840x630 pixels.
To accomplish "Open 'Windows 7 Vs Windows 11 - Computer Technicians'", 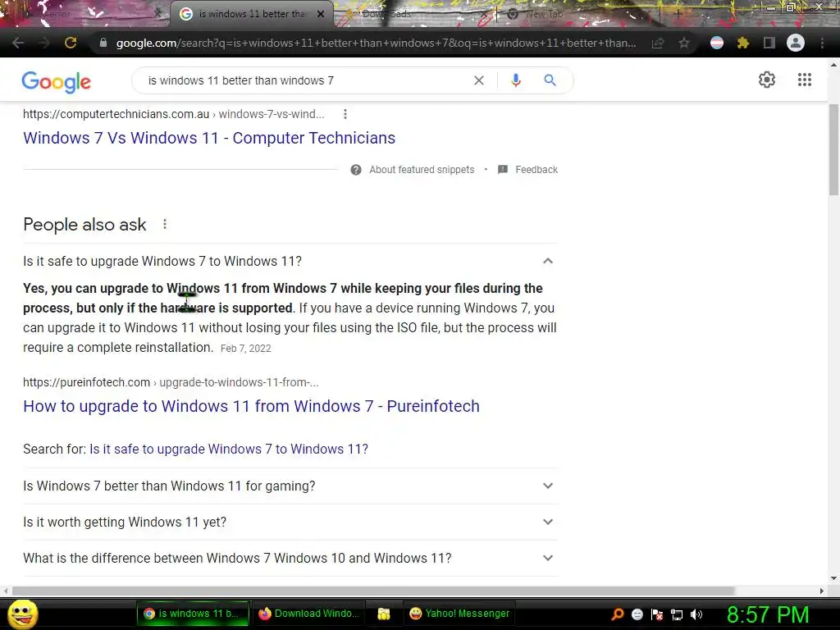I will [209, 138].
